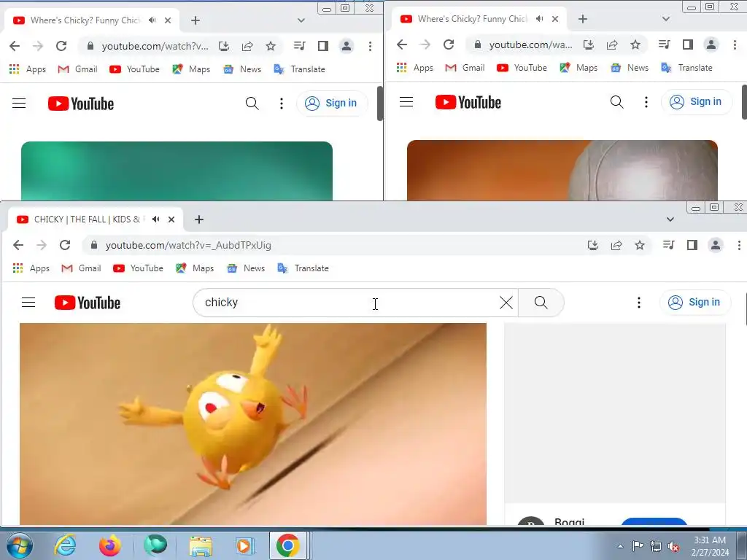This screenshot has width=747, height=560.
Task: Reload the page in top-left Chrome window
Action: click(x=61, y=46)
